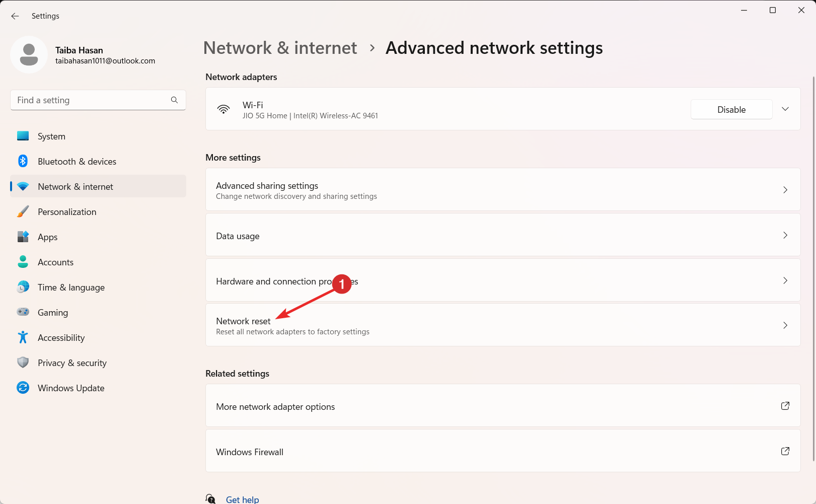
Task: Open Windows Update via its icon
Action: 23,388
